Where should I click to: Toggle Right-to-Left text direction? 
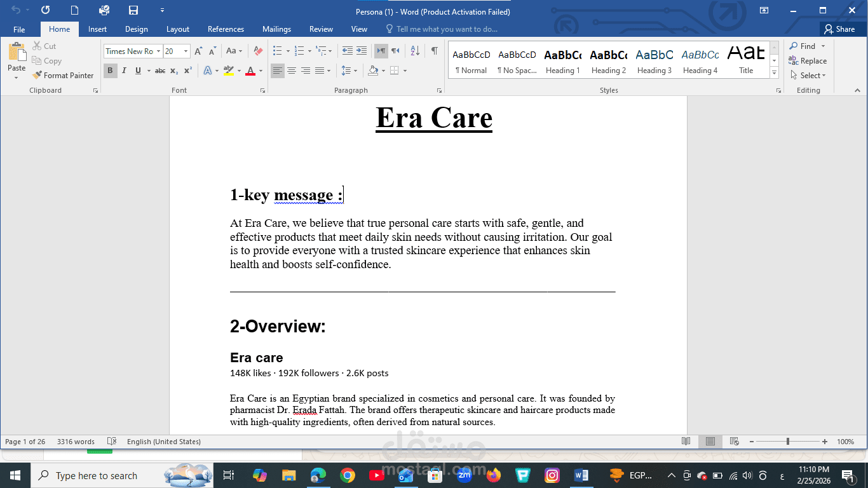point(395,51)
